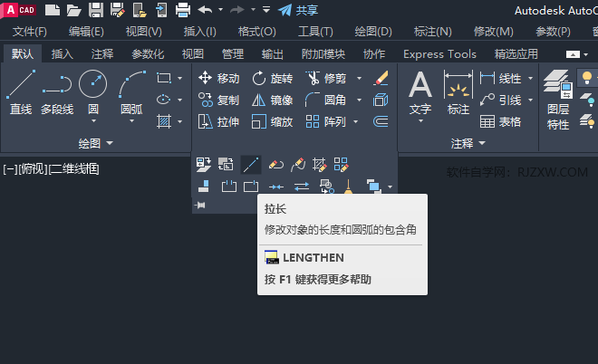Screen dimensions: 598x364
Task: Activate the Rotate (旋转) tool
Action: tap(273, 78)
